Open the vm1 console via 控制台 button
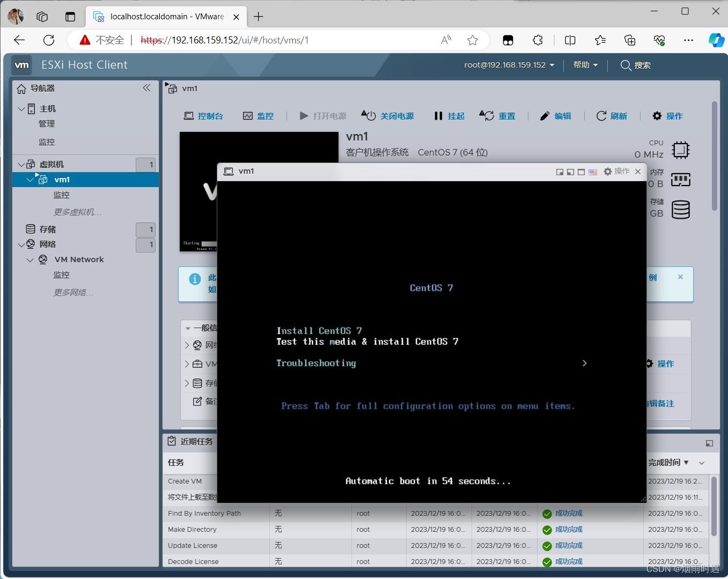The image size is (728, 579). pos(203,116)
